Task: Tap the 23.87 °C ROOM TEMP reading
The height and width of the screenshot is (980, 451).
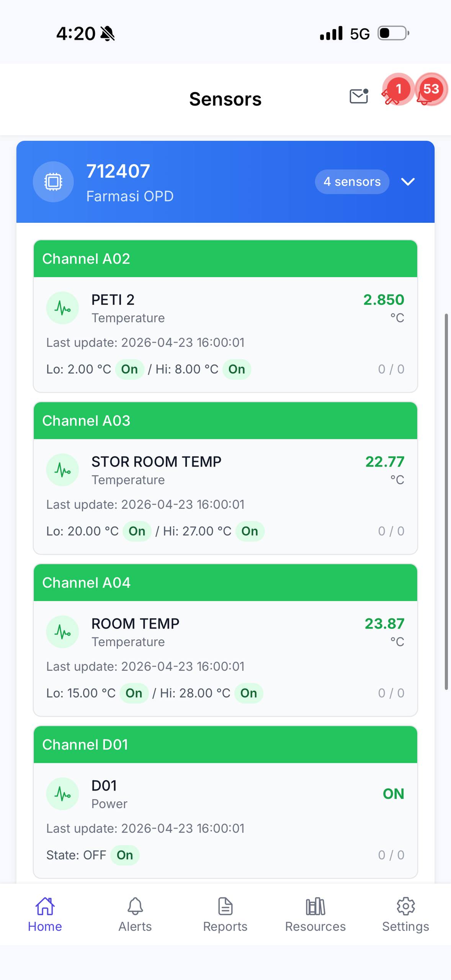Action: 384,624
